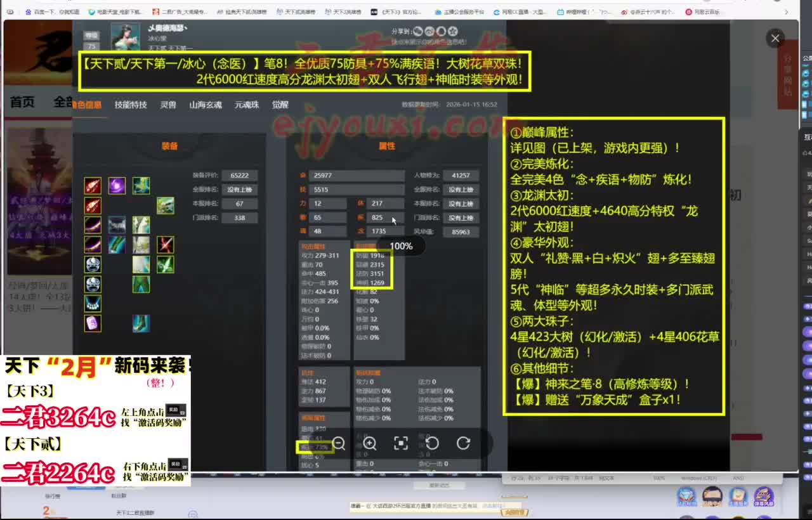Zoom in the image with the plus magnifier
812x520 pixels.
[370, 443]
